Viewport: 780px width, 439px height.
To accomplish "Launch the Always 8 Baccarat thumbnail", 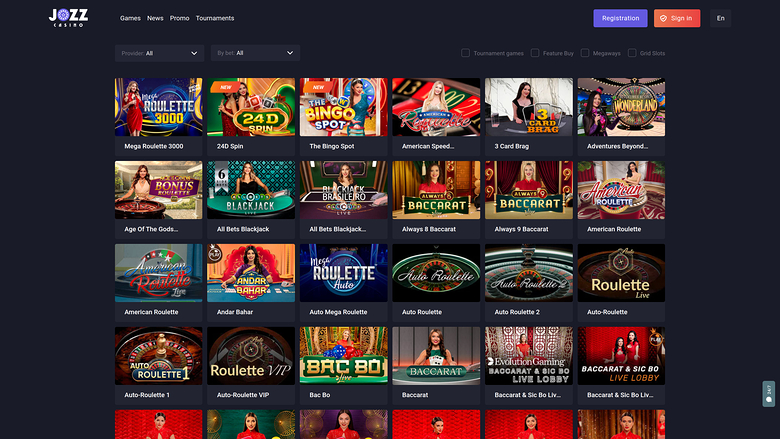I will [436, 190].
